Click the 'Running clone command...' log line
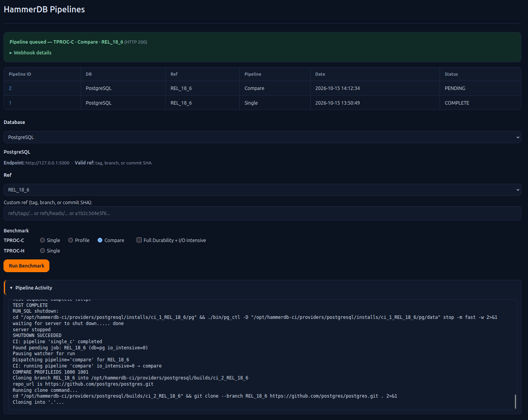This screenshot has height=420, width=528. point(45,390)
